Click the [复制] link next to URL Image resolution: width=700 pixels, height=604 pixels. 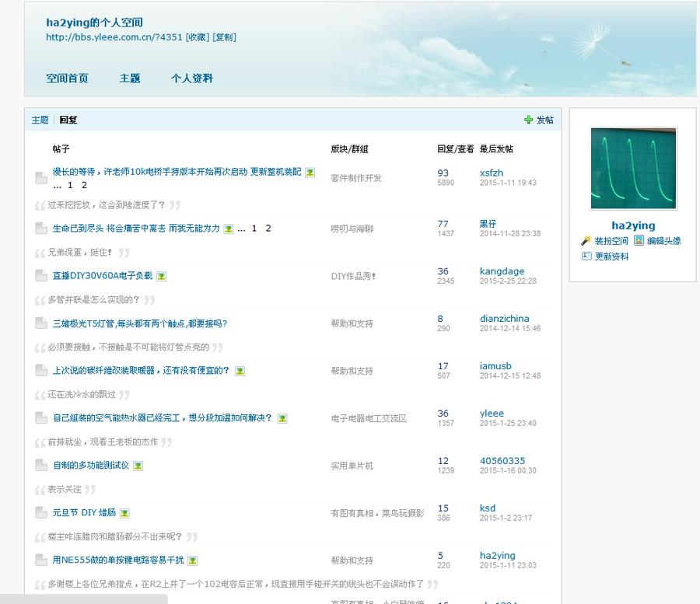pyautogui.click(x=224, y=37)
